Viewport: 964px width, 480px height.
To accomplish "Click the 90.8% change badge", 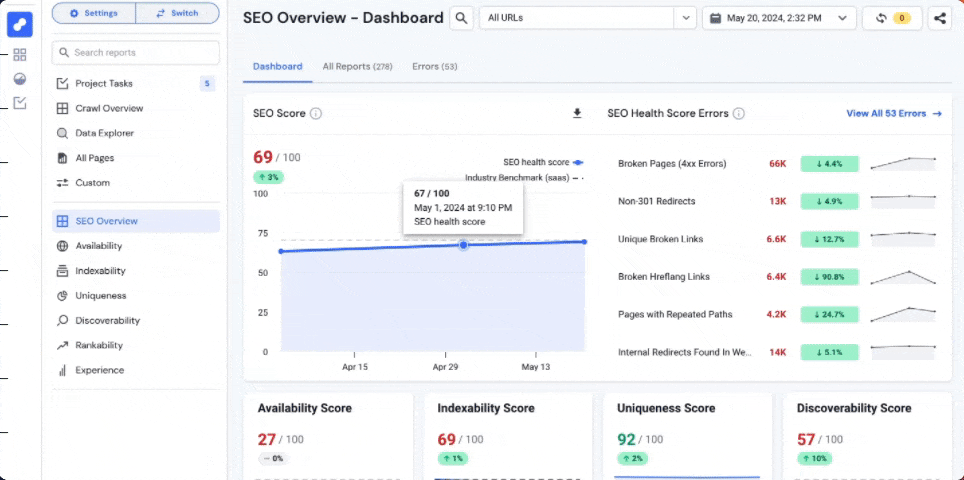I will coord(829,277).
